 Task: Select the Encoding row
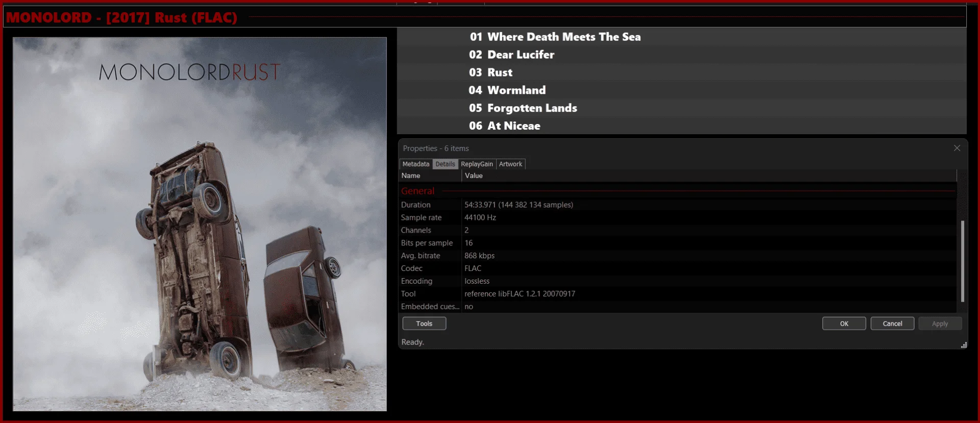click(677, 281)
